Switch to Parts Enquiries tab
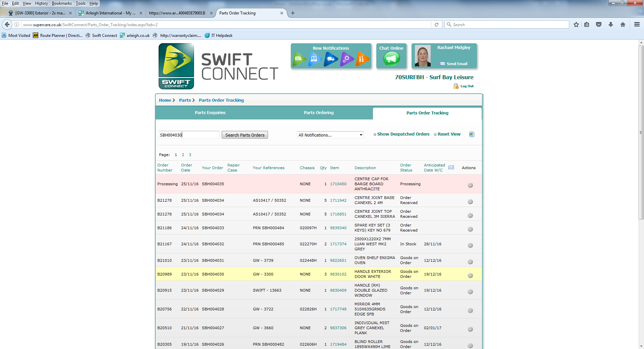The height and width of the screenshot is (349, 644). (210, 113)
